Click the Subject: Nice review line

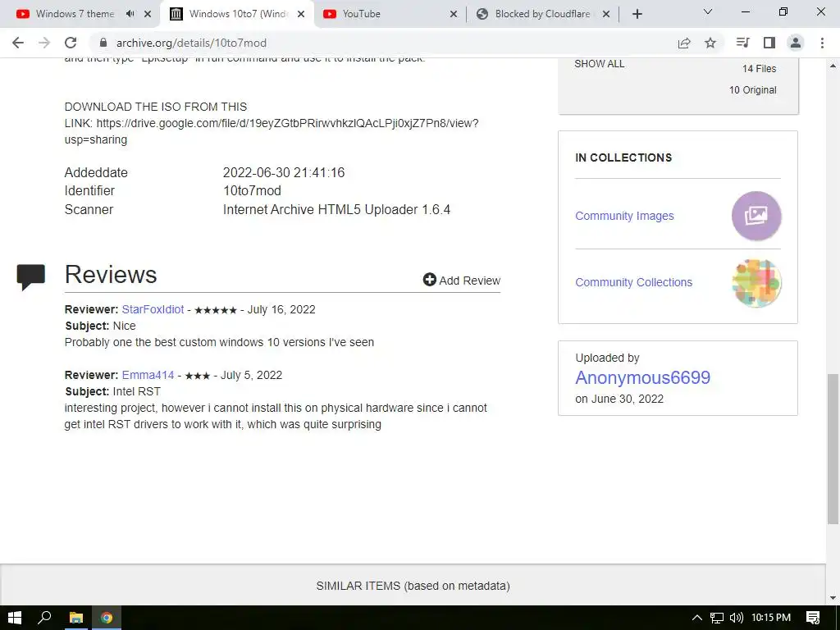click(101, 326)
